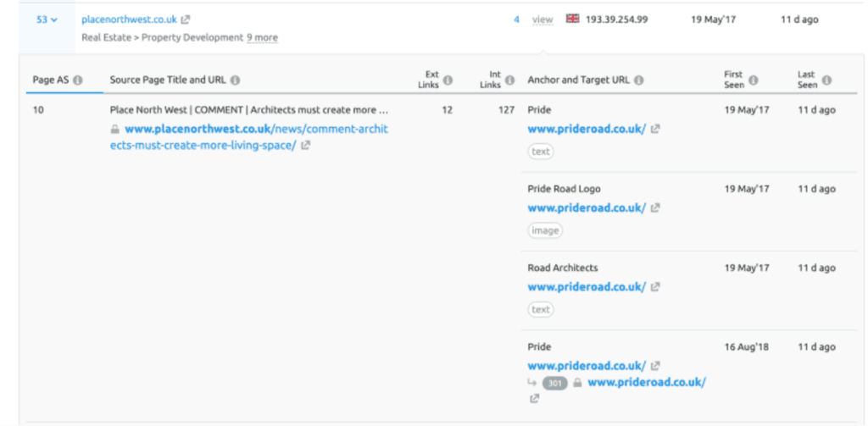Open the placenorthwest.co.uk news article URL

(x=249, y=137)
